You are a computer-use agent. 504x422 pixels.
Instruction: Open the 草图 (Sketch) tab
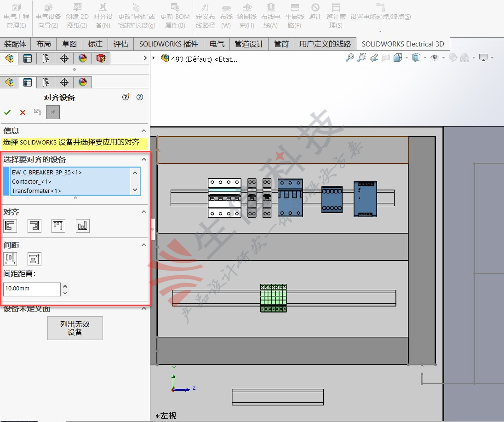(x=69, y=44)
